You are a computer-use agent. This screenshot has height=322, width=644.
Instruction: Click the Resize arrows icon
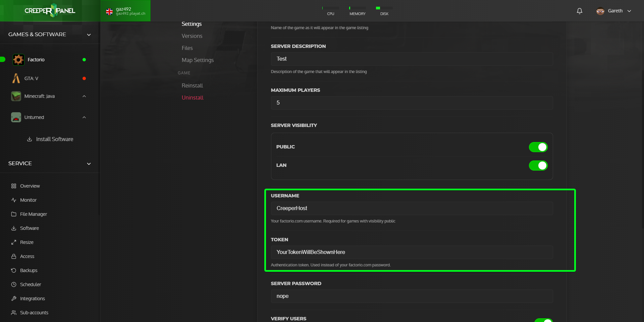point(14,242)
